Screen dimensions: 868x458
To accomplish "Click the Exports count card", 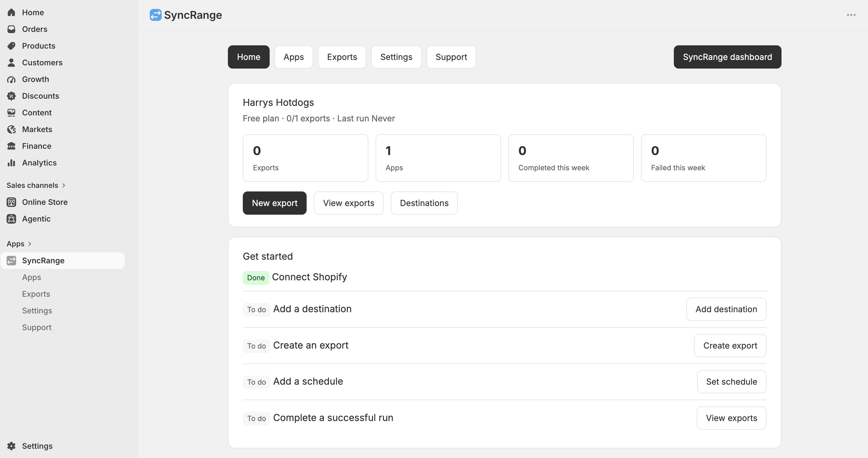I will coord(305,158).
